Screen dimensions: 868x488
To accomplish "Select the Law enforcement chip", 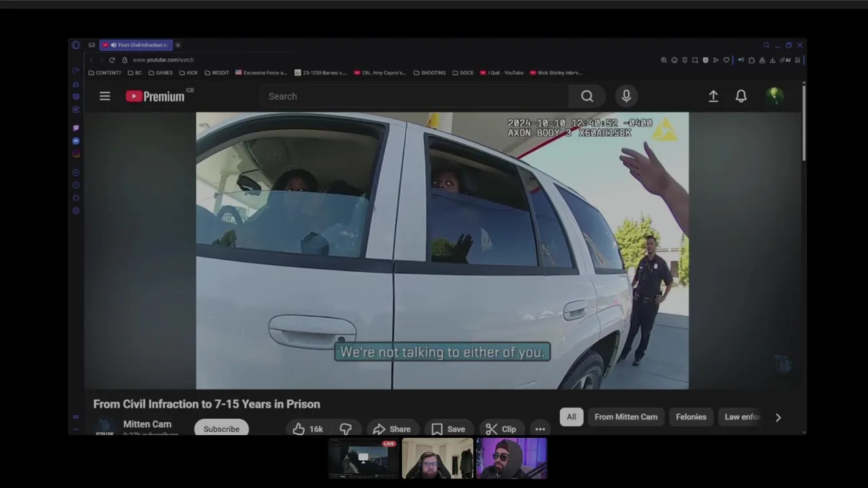I will click(742, 417).
